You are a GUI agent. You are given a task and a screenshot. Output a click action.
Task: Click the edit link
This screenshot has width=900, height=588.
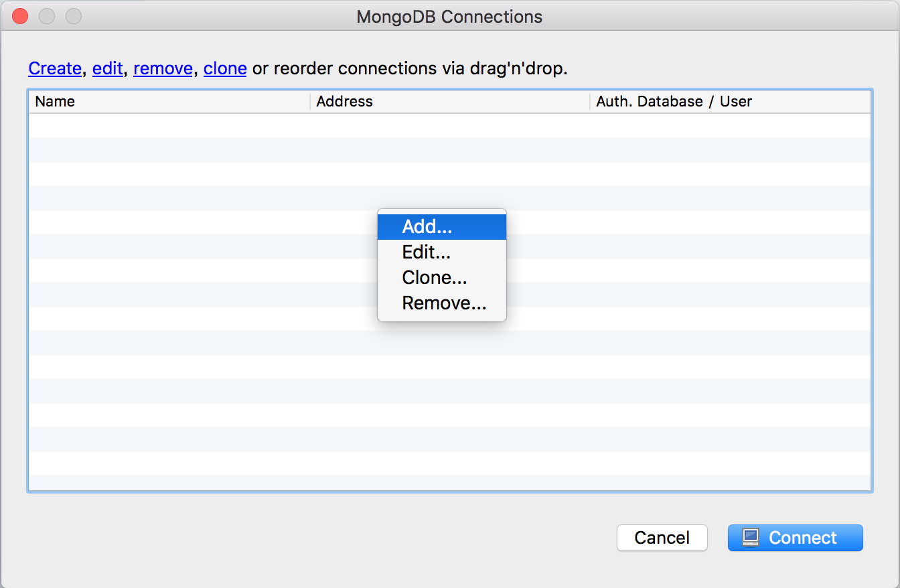coord(108,68)
